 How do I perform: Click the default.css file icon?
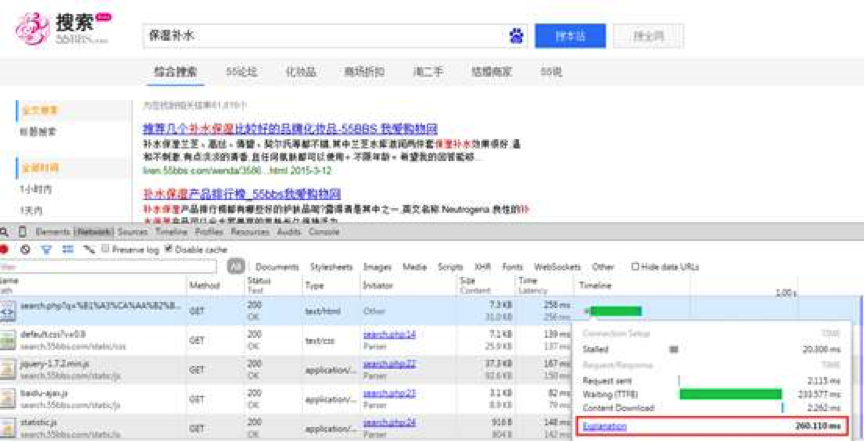tap(8, 340)
